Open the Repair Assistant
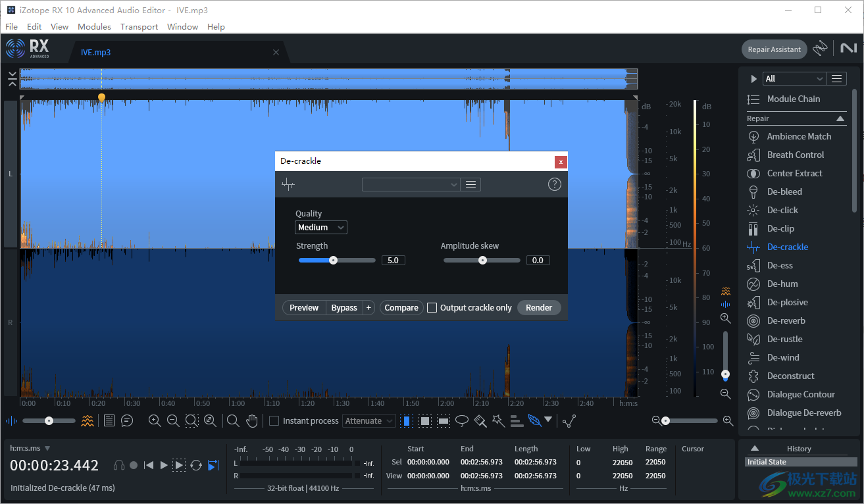Viewport: 864px width, 504px height. [774, 49]
